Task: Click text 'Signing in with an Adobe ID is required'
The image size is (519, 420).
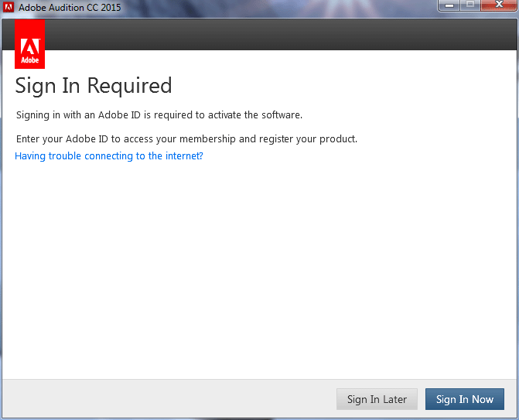Action: coord(104,114)
